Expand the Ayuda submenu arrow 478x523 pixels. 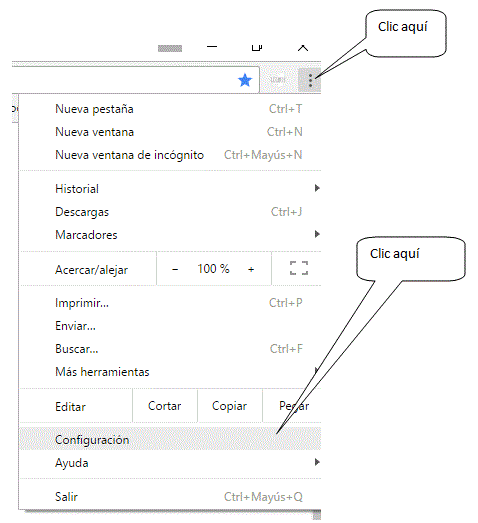317,462
